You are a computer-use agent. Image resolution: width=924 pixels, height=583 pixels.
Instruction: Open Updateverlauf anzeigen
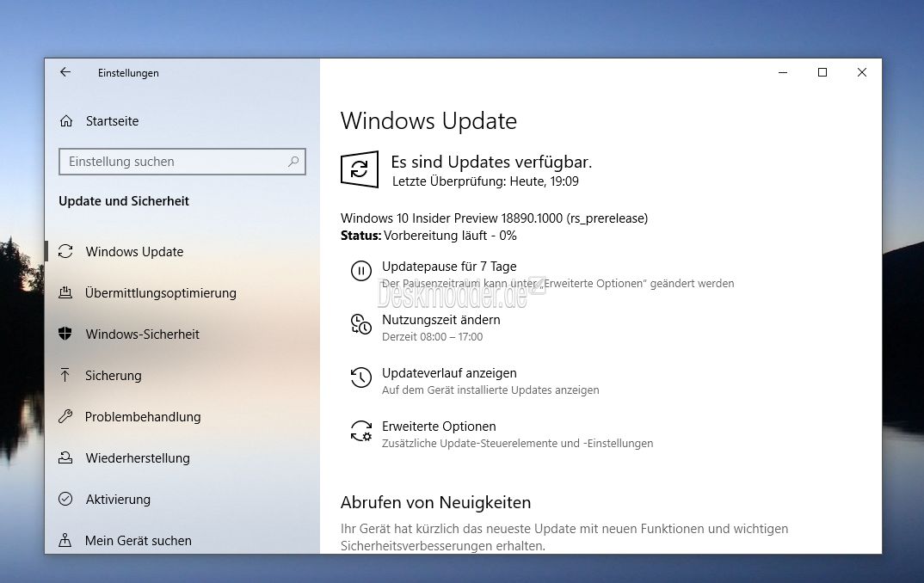point(449,373)
